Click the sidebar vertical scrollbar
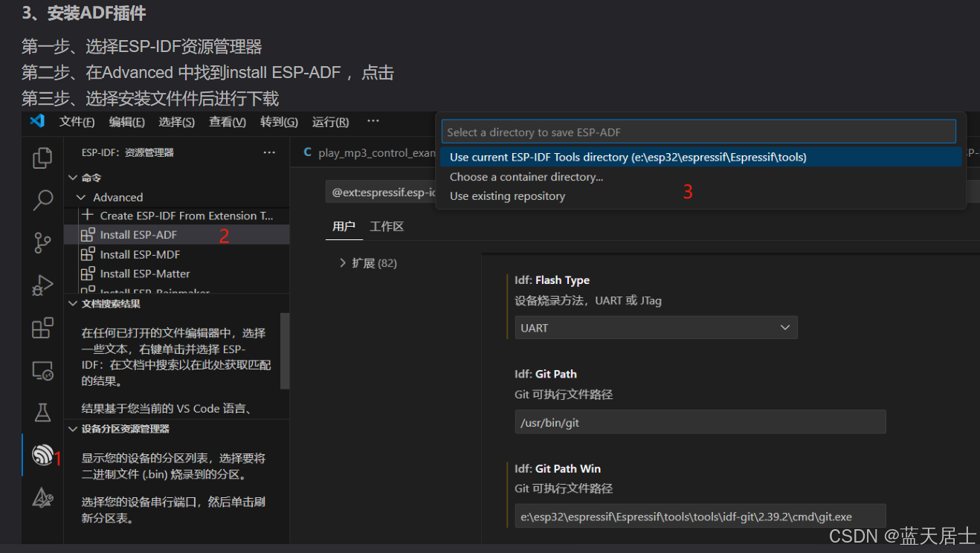 point(285,351)
